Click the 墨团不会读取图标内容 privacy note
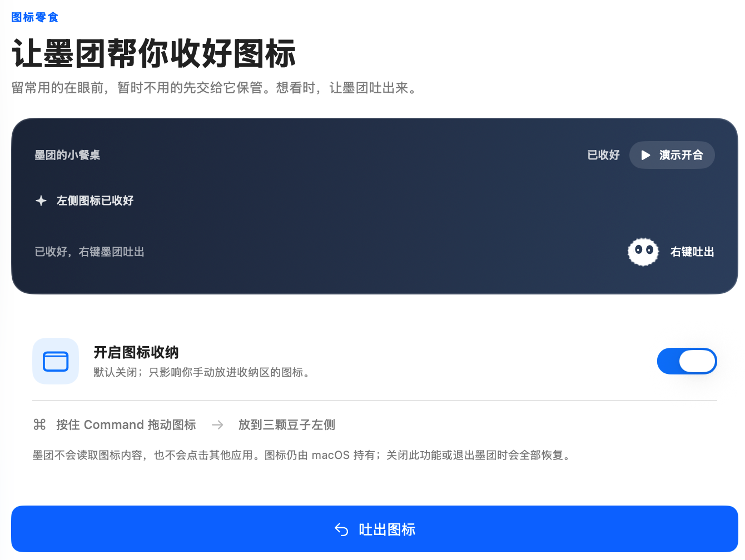 [x=302, y=456]
